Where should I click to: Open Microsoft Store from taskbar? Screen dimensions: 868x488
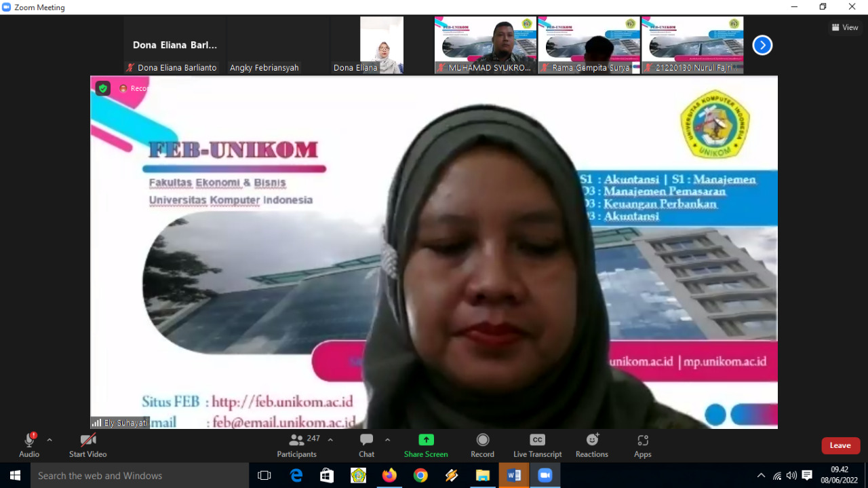[327, 476]
